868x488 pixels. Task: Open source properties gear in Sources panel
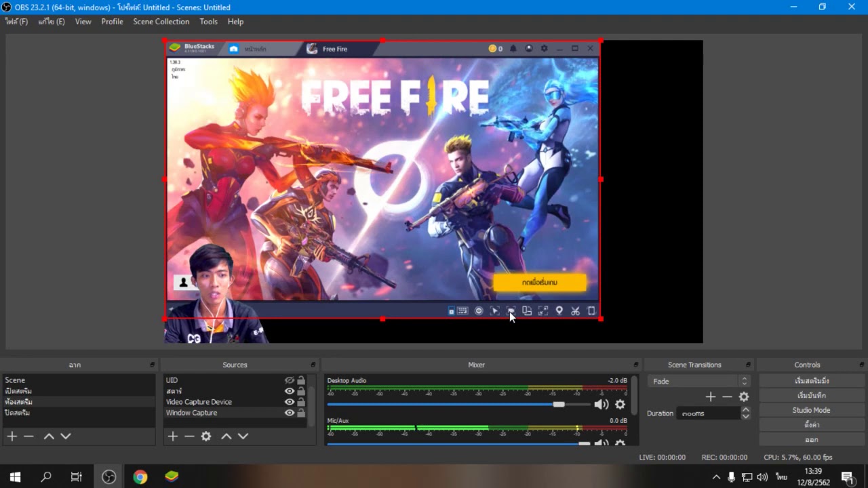coord(206,436)
